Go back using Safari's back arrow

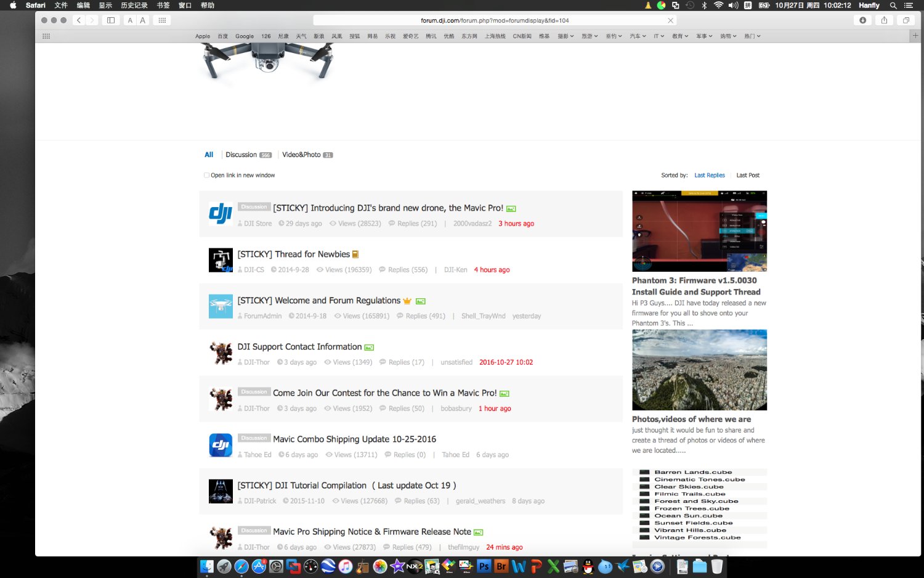[79, 20]
